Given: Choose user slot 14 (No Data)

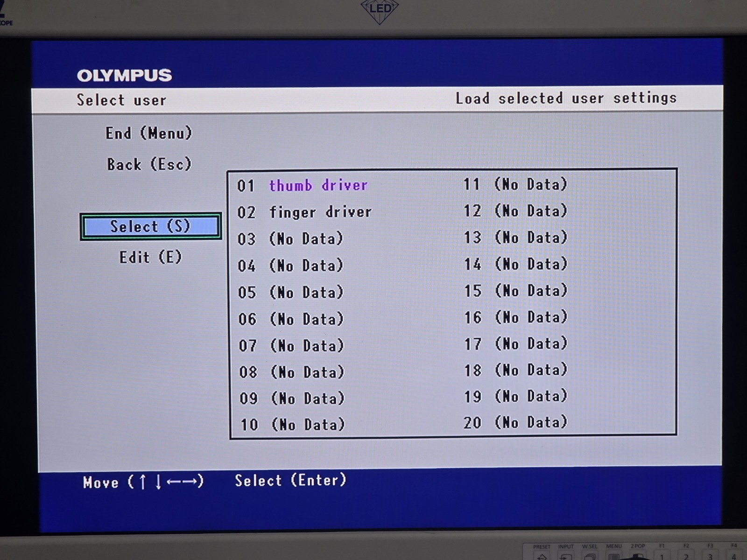Looking at the screenshot, I should coord(515,264).
